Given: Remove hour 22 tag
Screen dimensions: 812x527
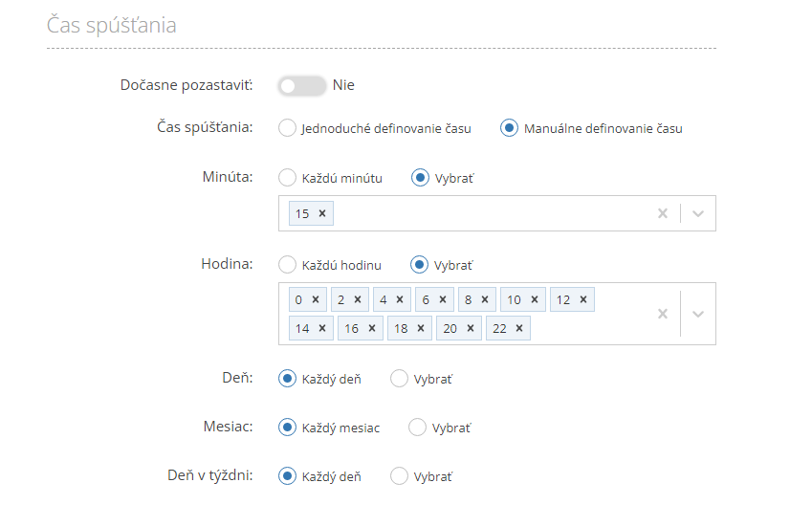Looking at the screenshot, I should pyautogui.click(x=519, y=328).
